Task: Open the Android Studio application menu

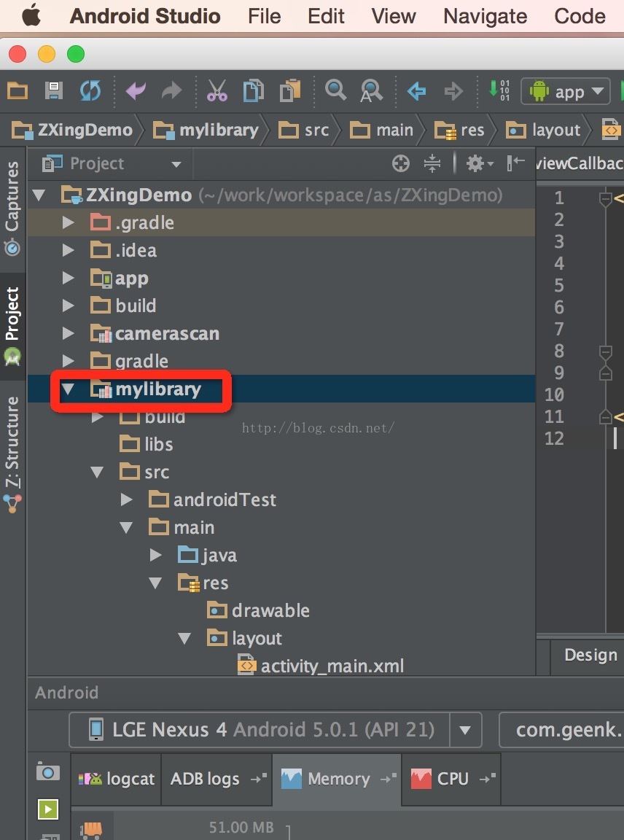Action: click(145, 16)
